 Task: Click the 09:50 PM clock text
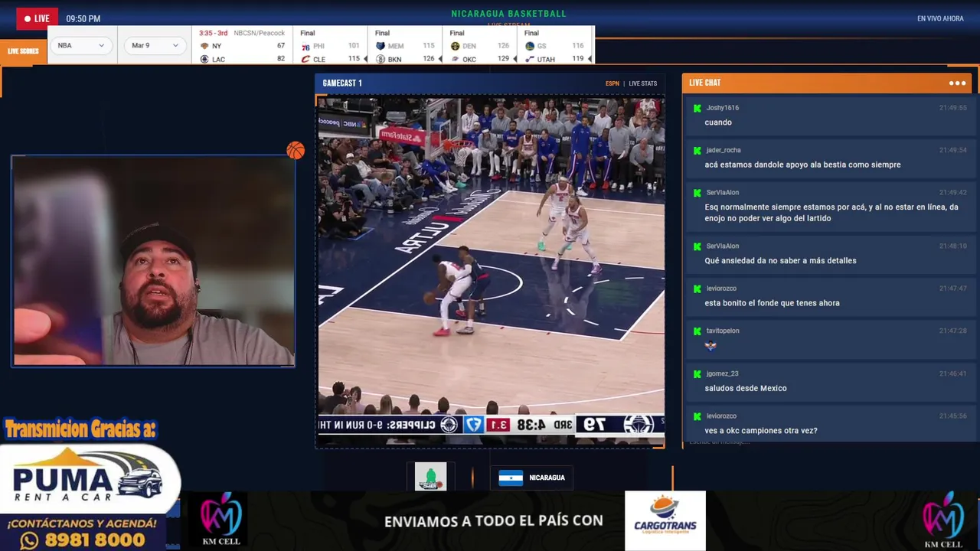[x=83, y=18]
